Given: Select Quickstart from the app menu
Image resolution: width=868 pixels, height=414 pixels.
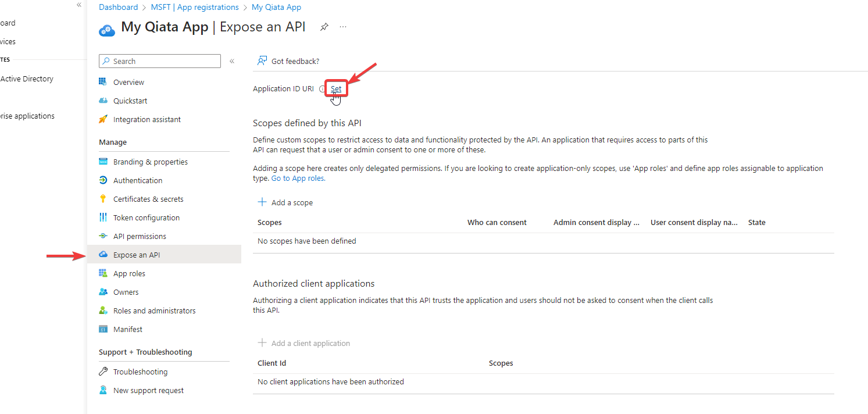Looking at the screenshot, I should click(130, 100).
